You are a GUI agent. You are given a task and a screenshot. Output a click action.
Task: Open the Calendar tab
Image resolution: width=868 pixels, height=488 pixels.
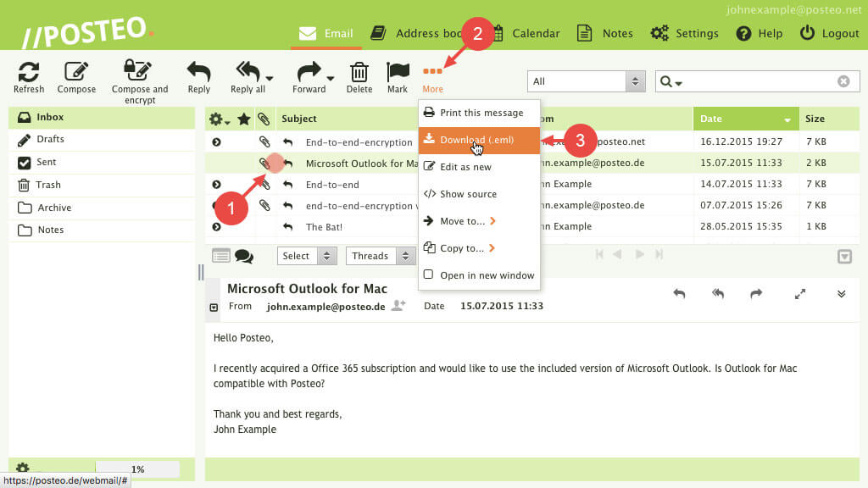(526, 33)
